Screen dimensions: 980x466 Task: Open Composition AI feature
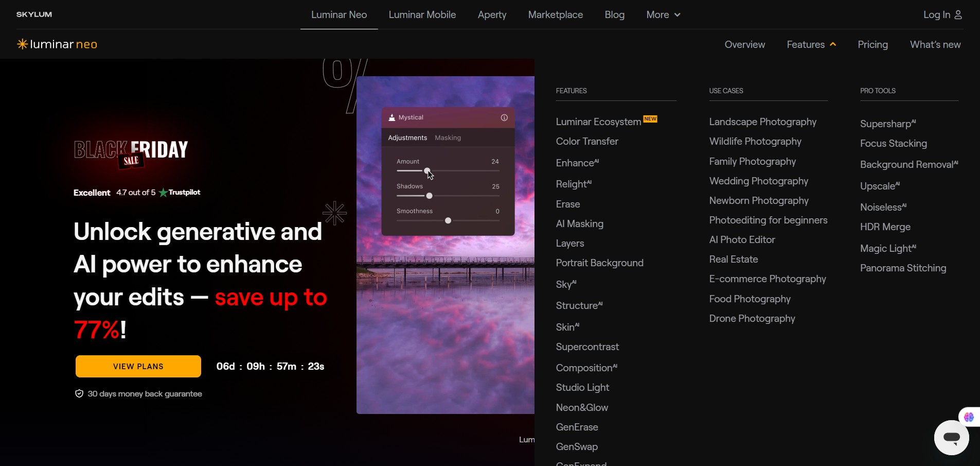click(x=586, y=368)
